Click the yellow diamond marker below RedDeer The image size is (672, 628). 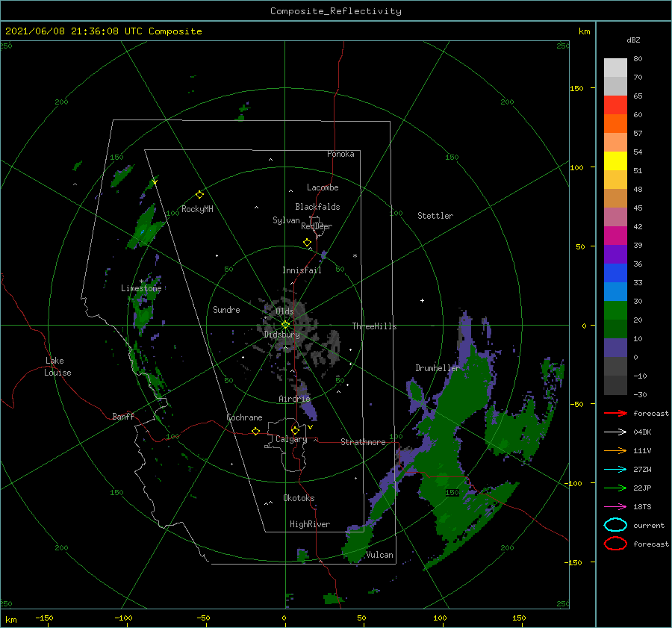tap(307, 243)
